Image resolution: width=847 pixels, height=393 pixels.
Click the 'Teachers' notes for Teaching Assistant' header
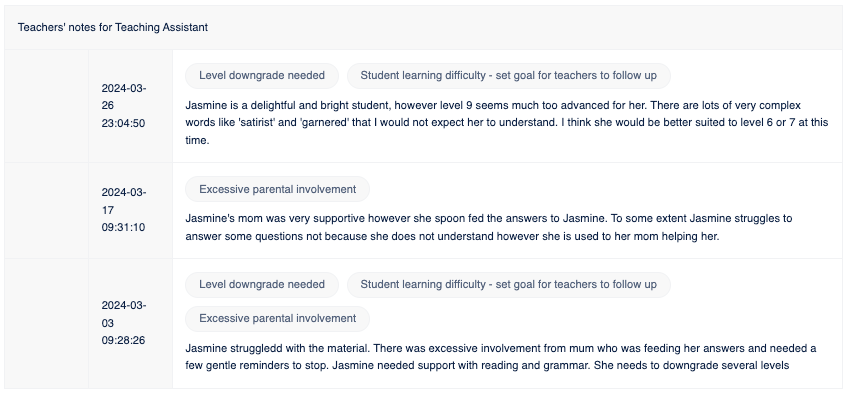coord(113,27)
